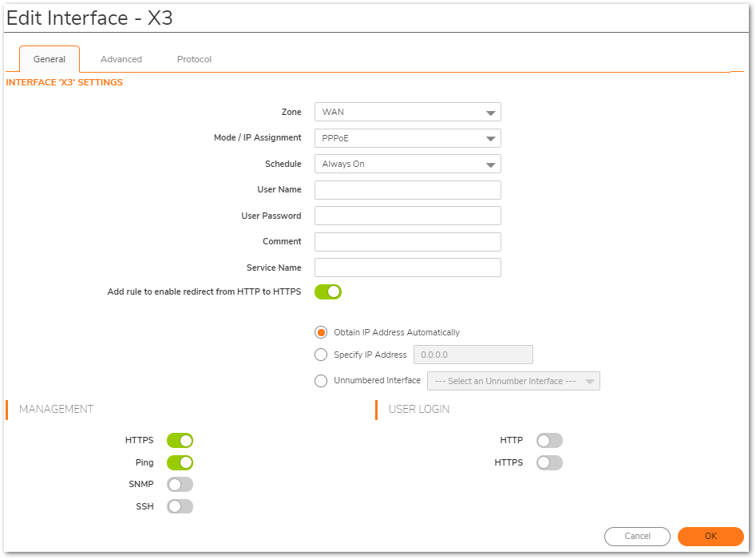Screen dimensions: 756x559
Task: Click the User Password field
Action: pyautogui.click(x=407, y=216)
